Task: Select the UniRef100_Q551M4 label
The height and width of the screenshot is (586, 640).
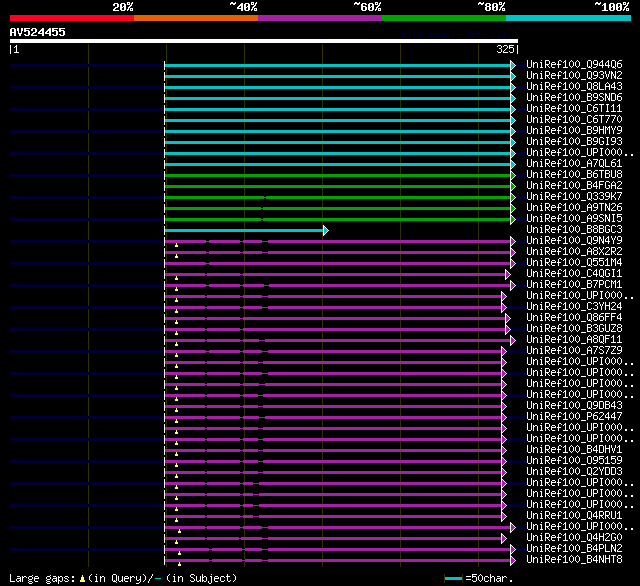Action: point(574,262)
